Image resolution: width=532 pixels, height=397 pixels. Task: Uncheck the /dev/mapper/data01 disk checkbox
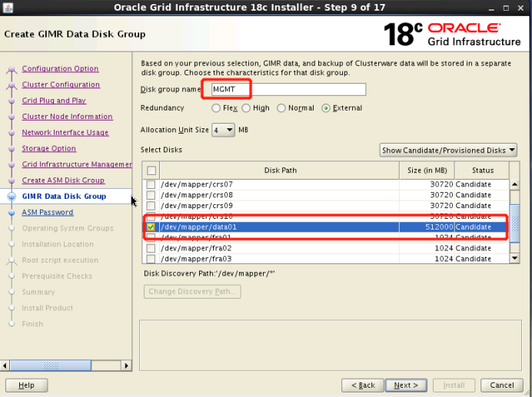click(x=151, y=227)
